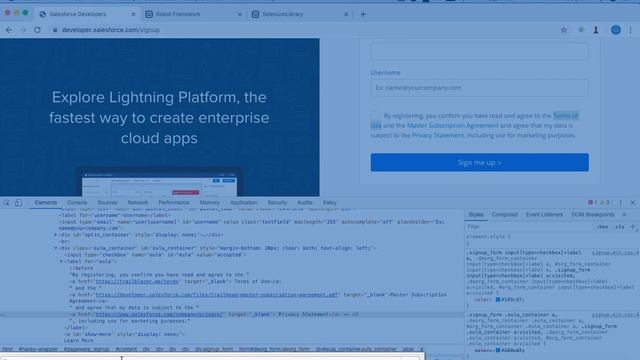Bookmark the page using the star icon
Screen dimensions: 640x360
point(564,30)
